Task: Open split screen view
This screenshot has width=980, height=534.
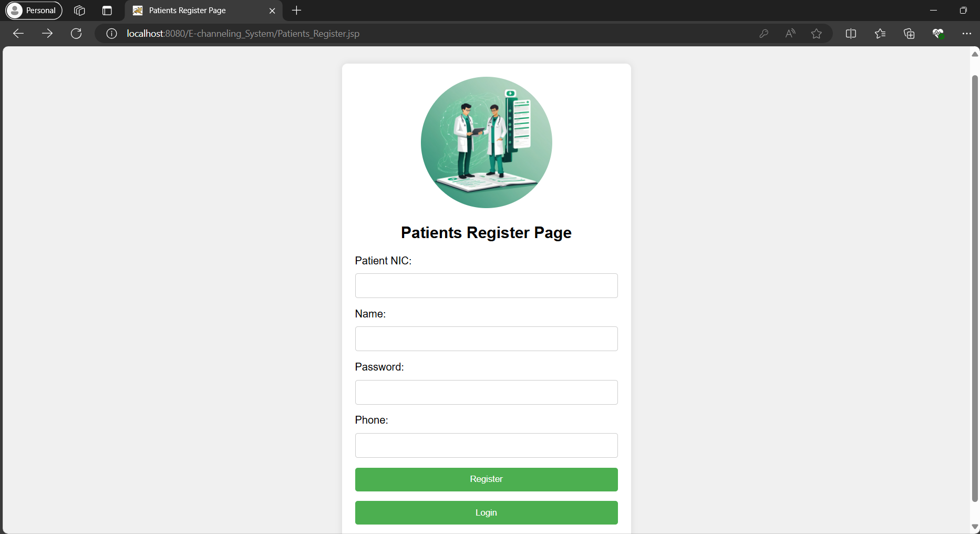Action: tap(851, 34)
